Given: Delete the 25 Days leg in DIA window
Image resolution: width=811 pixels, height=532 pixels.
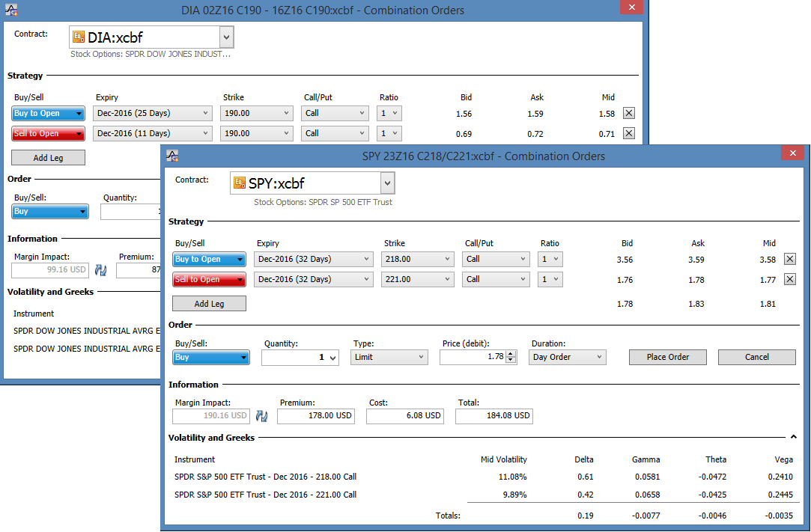Looking at the screenshot, I should [629, 114].
